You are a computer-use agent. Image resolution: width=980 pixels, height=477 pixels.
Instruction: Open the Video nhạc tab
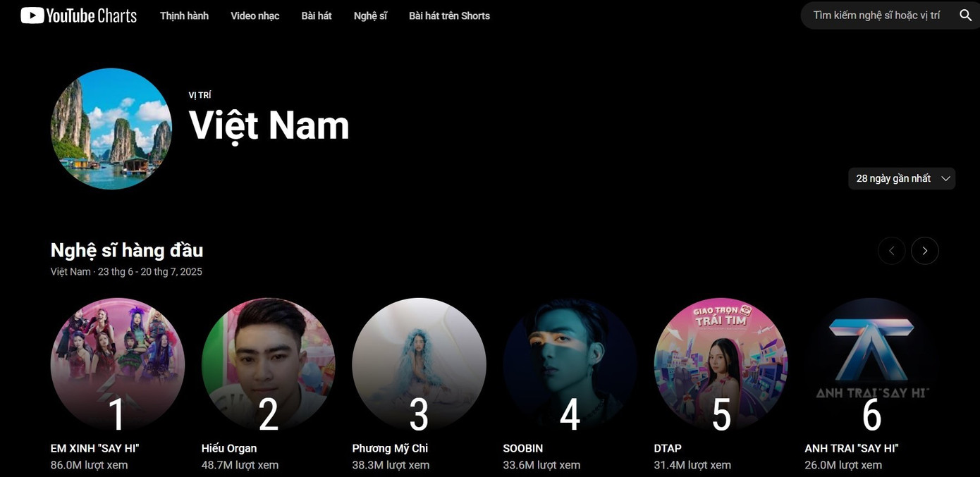(x=255, y=16)
